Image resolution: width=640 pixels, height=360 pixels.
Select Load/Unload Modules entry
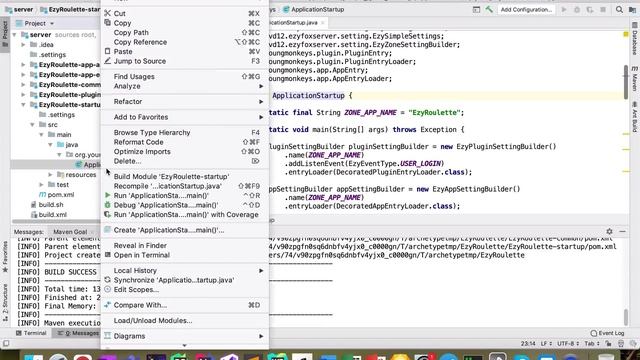(184, 321)
